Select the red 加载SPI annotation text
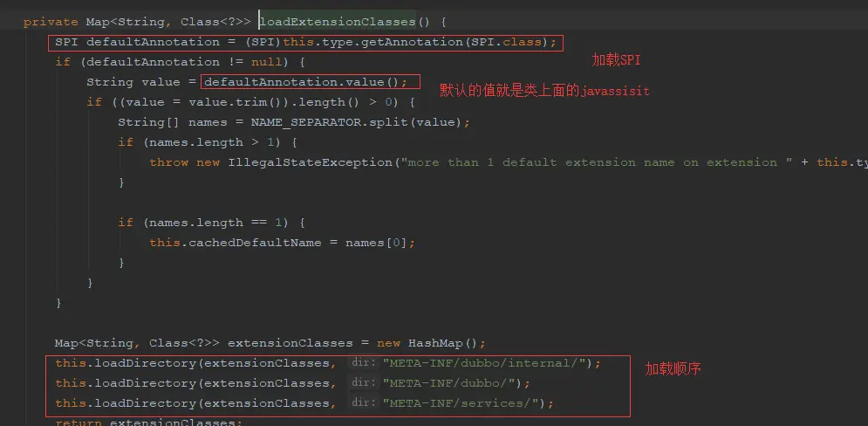868x426 pixels. 616,61
